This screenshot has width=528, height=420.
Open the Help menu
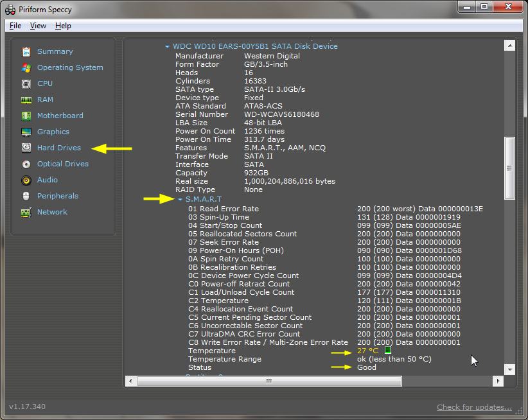[63, 26]
